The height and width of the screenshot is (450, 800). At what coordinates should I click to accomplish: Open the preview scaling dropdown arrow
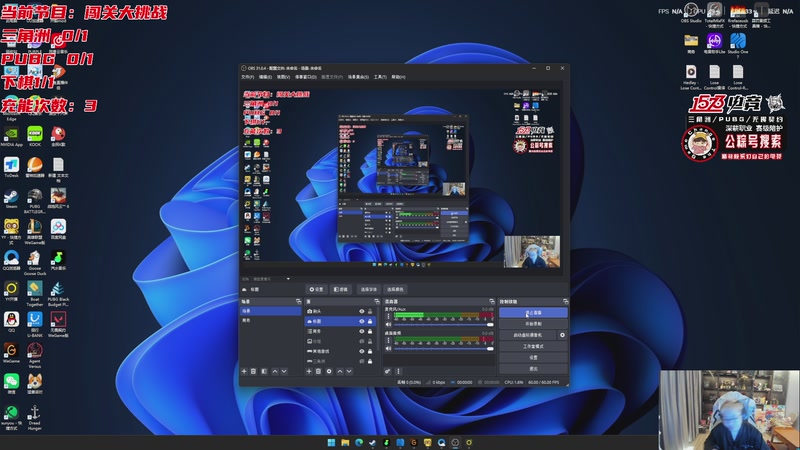(x=288, y=279)
